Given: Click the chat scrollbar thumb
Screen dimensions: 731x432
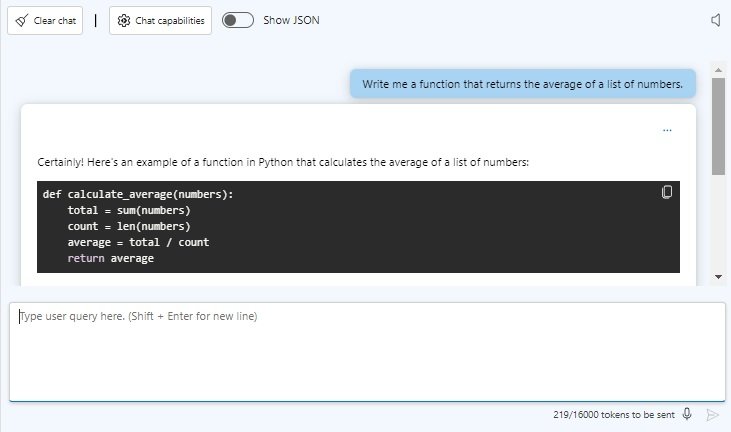Looking at the screenshot, I should (x=718, y=126).
